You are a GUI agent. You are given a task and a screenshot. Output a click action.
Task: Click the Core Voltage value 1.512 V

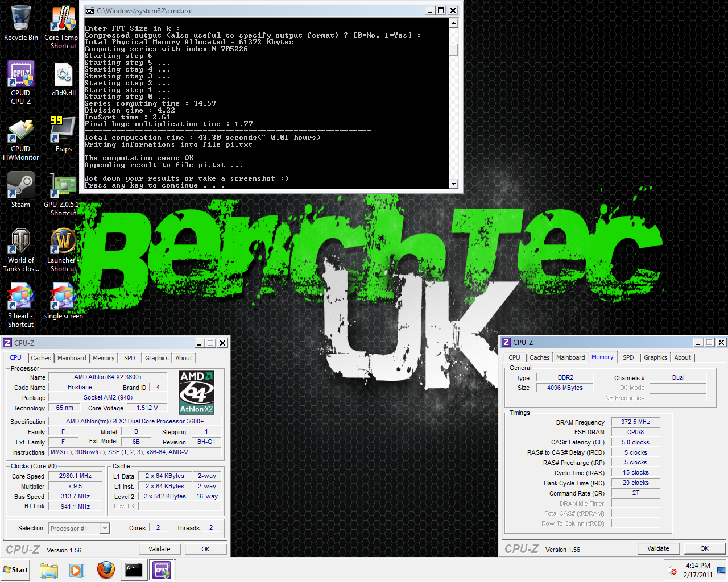147,408
